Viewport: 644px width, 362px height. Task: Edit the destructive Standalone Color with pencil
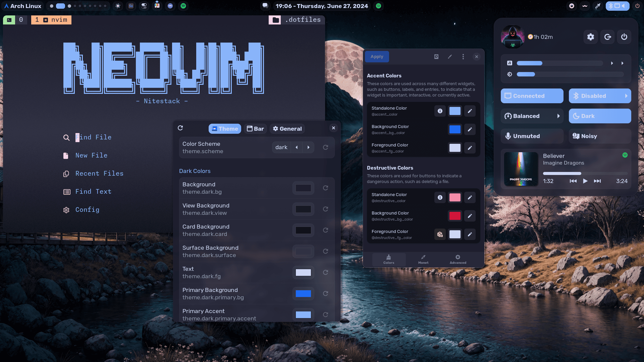(470, 197)
